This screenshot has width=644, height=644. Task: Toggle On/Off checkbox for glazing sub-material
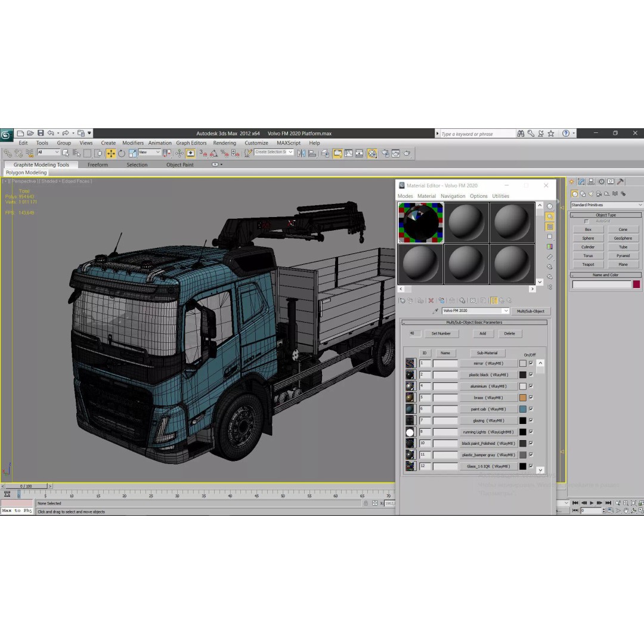(x=531, y=420)
